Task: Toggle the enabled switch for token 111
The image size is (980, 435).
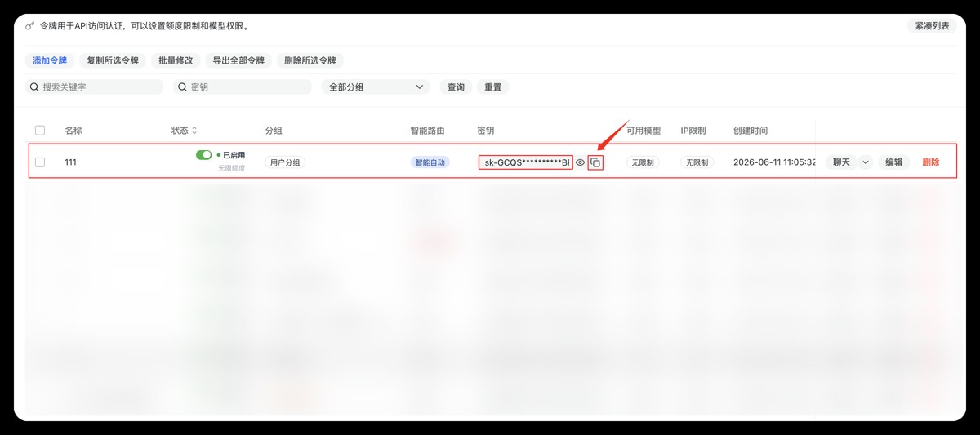Action: [203, 155]
